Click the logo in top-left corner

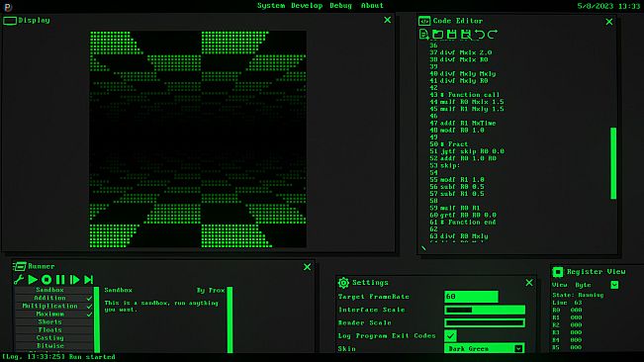pos(7,7)
